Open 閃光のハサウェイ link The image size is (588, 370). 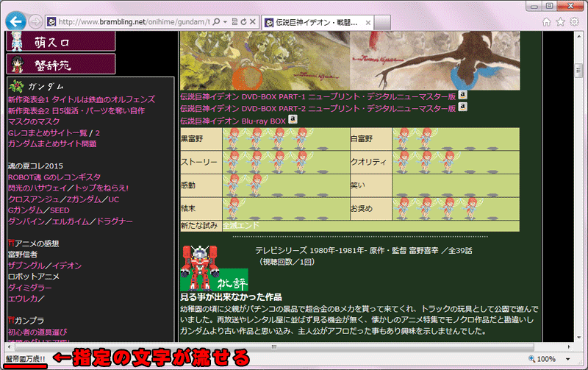coord(37,188)
